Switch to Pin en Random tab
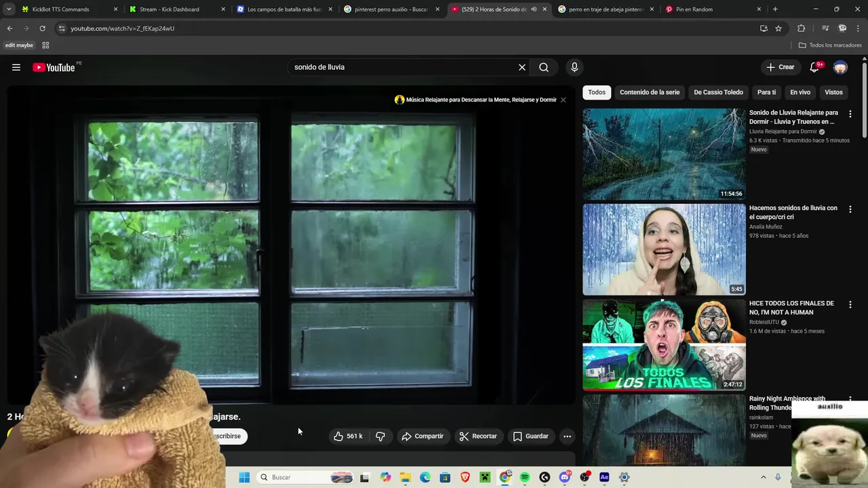 pos(714,9)
